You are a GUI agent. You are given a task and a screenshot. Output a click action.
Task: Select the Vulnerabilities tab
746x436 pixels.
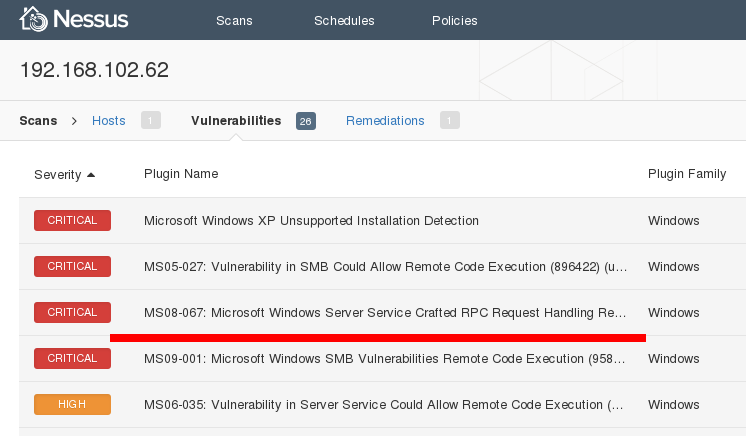(x=236, y=120)
